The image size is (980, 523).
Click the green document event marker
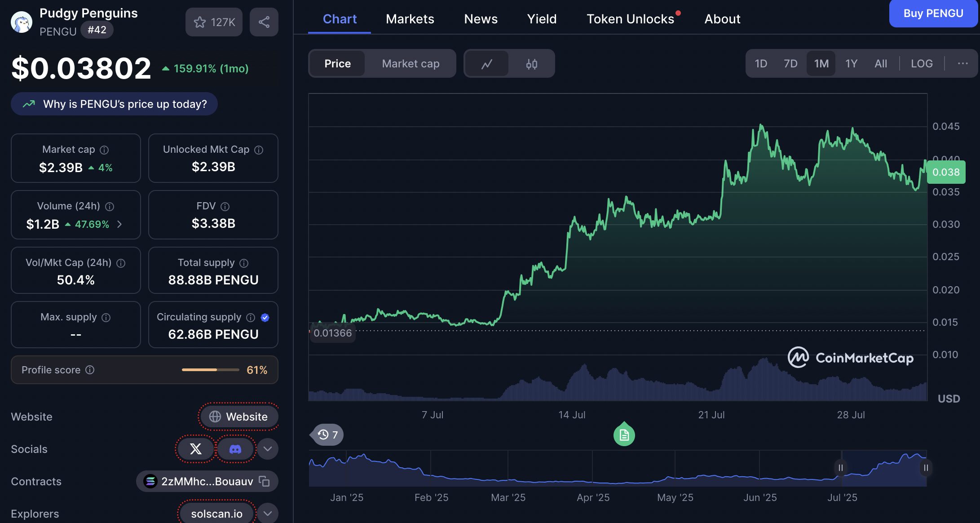624,434
